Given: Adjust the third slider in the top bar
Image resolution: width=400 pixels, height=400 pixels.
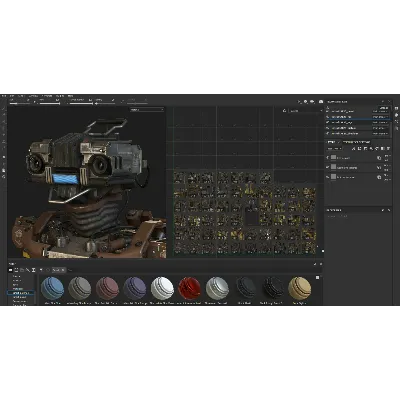Looking at the screenshot, I should [81, 103].
